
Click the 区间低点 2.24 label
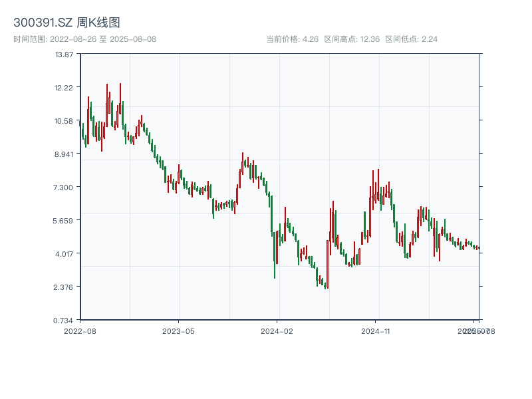412,39
